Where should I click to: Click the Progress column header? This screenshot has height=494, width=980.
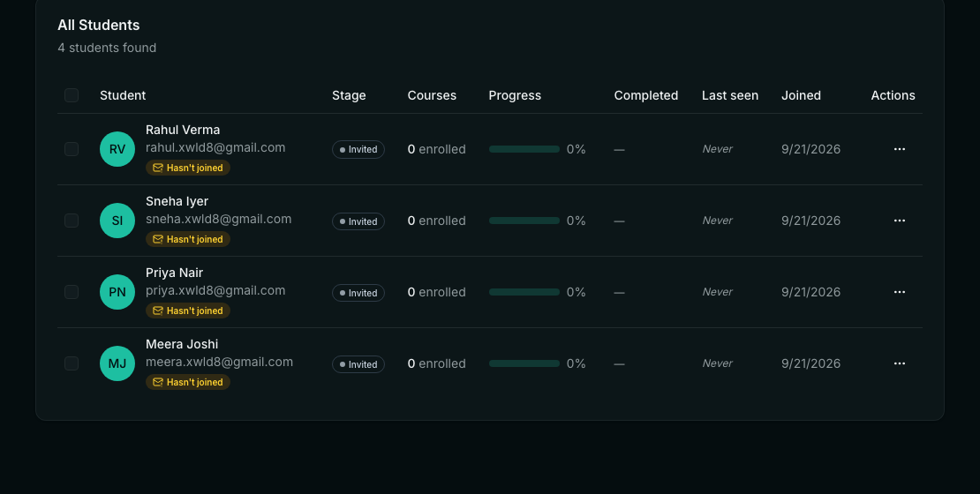click(x=515, y=95)
